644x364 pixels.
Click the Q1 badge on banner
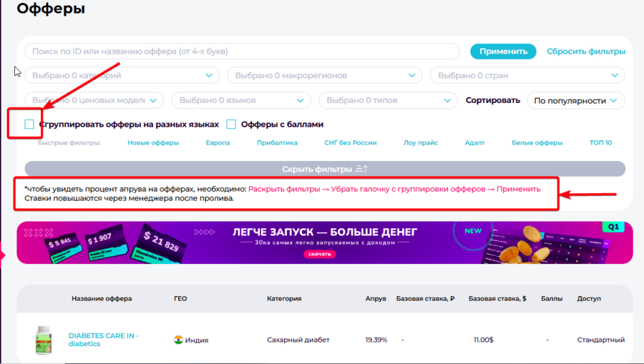click(x=613, y=227)
